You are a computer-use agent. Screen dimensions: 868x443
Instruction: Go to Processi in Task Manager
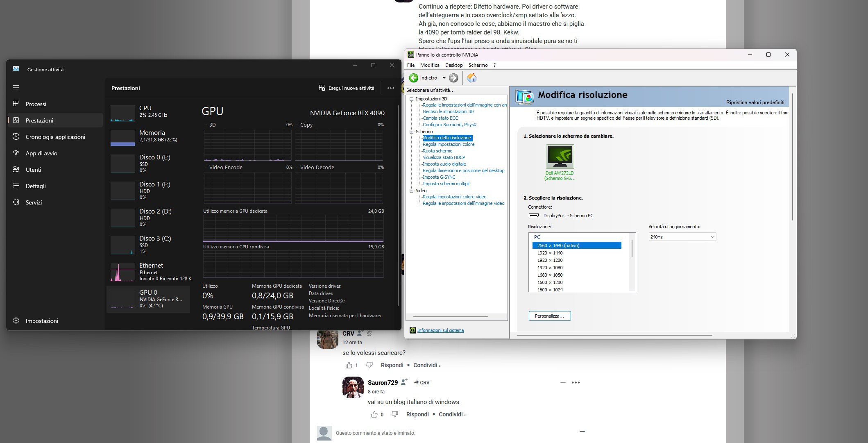click(x=55, y=104)
